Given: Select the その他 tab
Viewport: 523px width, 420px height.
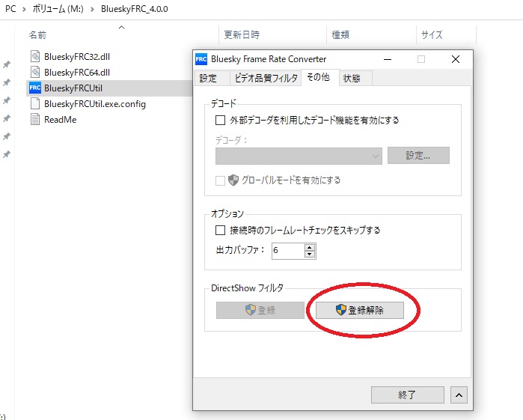Looking at the screenshot, I should point(319,77).
